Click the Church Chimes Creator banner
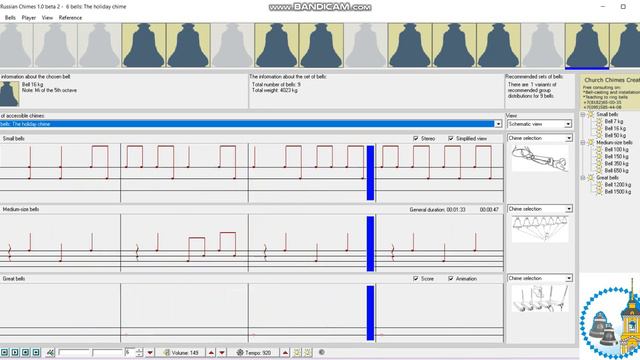 pos(611,92)
